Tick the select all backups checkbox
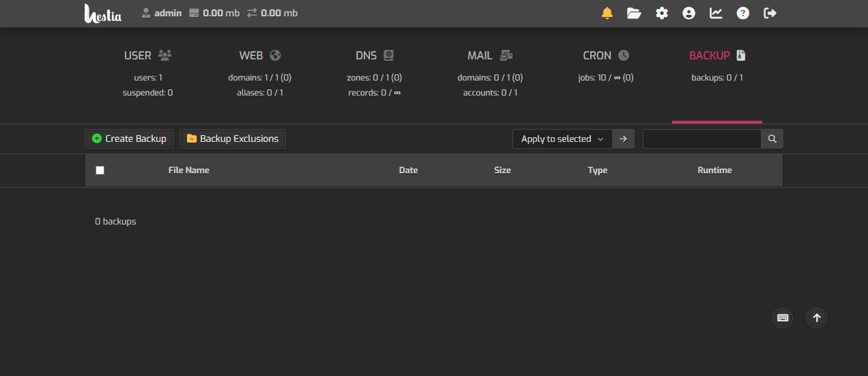 pos(100,170)
